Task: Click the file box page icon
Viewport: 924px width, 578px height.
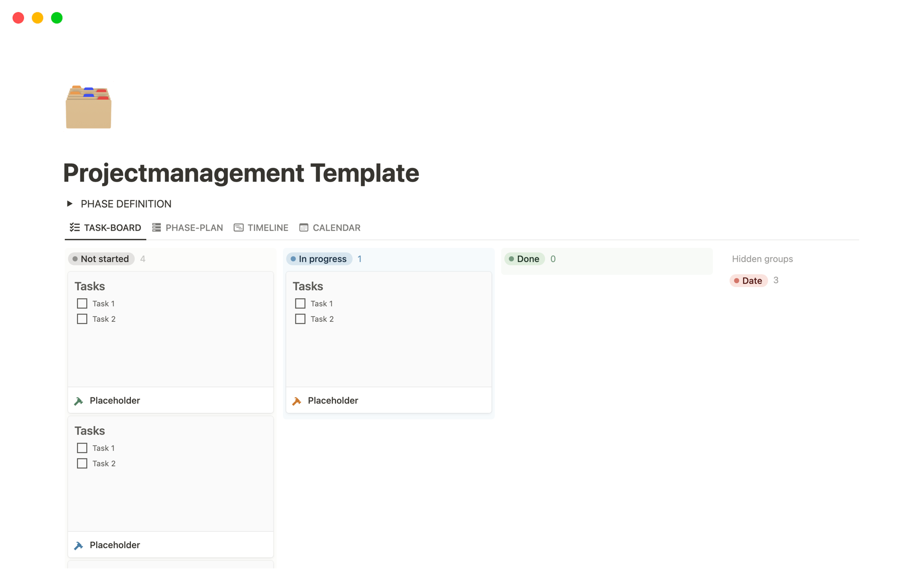Action: (x=89, y=107)
